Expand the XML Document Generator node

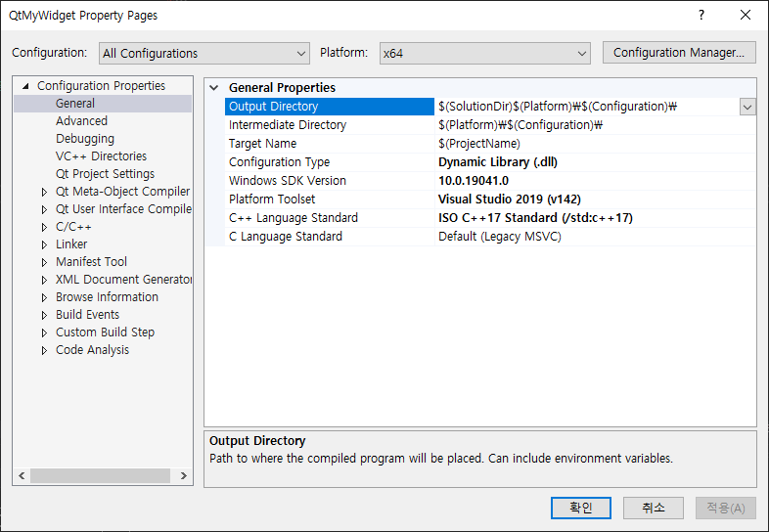44,280
